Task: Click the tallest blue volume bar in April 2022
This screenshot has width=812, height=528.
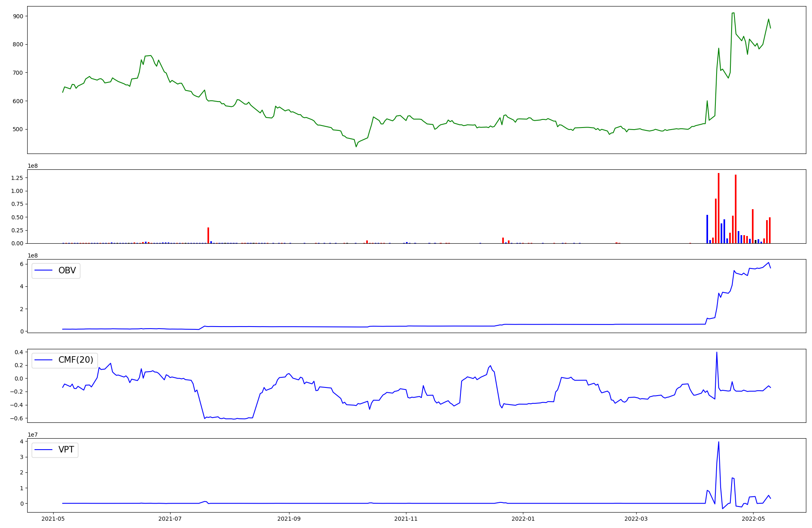Action: pyautogui.click(x=707, y=229)
